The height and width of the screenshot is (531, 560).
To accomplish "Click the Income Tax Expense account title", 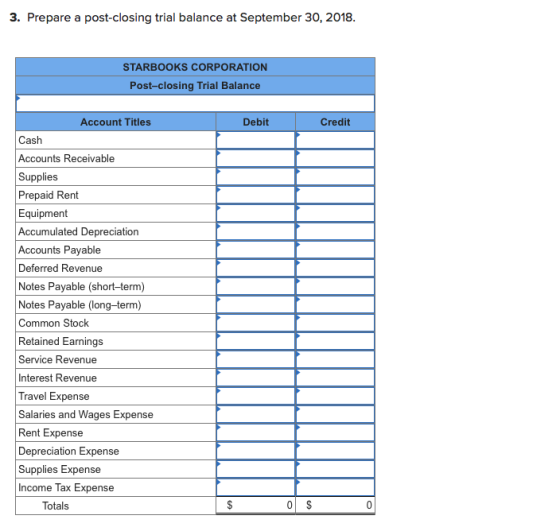I will [x=66, y=487].
